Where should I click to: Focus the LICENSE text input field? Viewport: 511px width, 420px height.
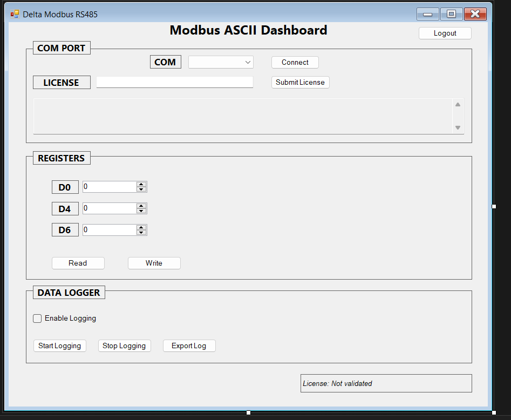coord(175,82)
